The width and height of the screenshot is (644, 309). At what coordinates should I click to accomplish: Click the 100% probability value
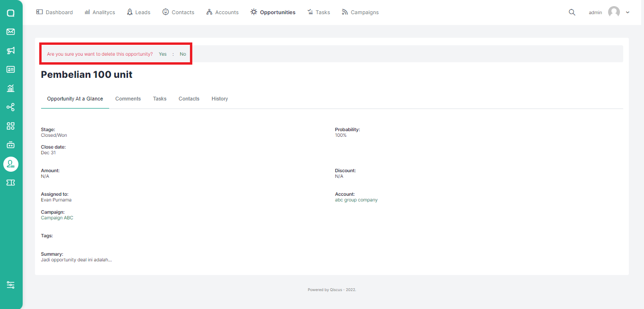(x=341, y=135)
